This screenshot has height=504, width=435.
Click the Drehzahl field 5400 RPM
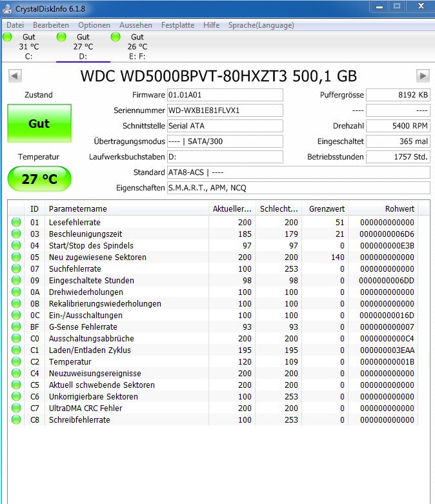point(398,126)
